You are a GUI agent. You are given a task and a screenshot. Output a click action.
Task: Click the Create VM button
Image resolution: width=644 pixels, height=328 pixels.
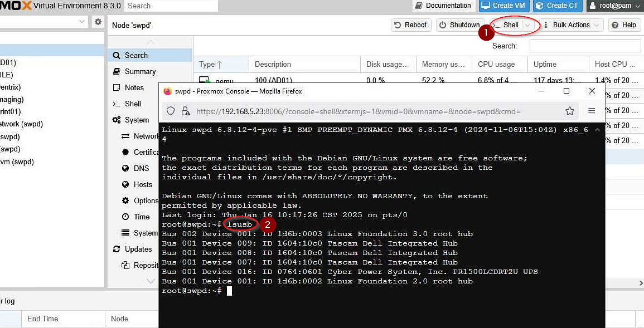click(503, 6)
